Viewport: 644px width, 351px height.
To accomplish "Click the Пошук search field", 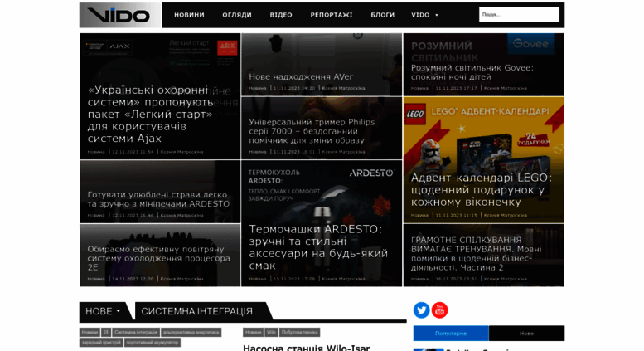I will point(519,14).
